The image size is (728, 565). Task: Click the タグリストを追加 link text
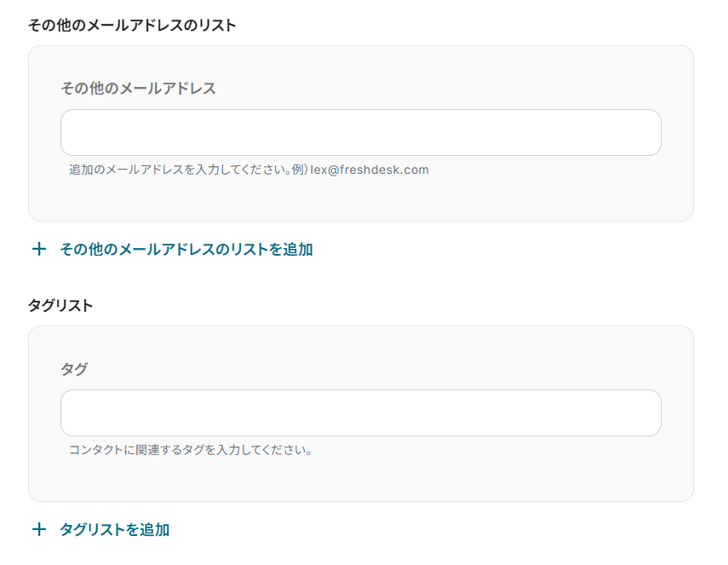(115, 530)
